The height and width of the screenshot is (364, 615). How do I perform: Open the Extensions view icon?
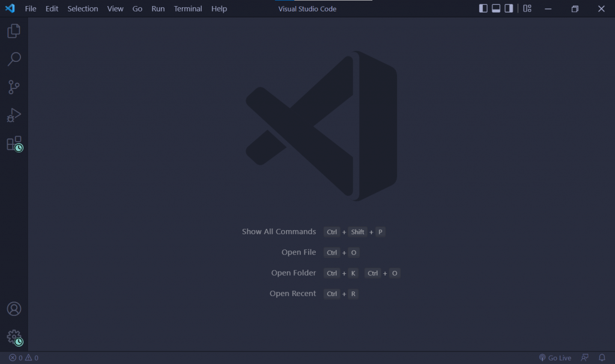coord(14,144)
